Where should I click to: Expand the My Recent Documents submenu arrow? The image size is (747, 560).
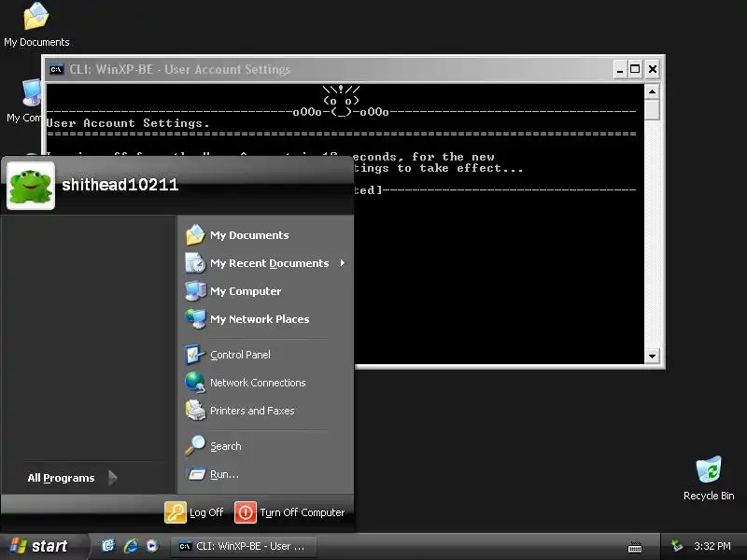[342, 263]
